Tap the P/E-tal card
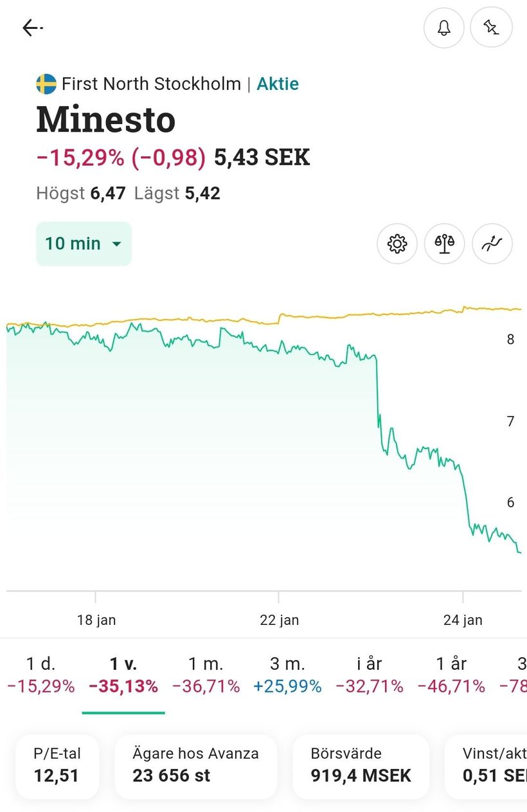Image resolution: width=527 pixels, height=812 pixels. point(57,766)
